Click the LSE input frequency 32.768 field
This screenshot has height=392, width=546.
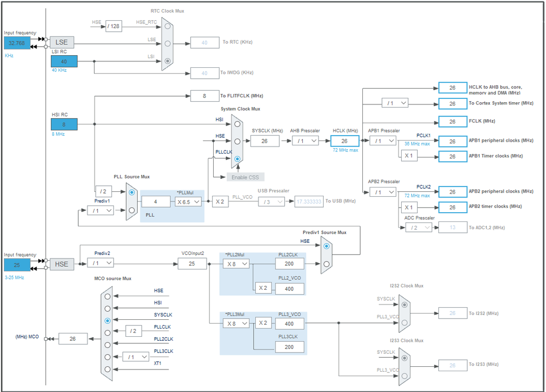click(17, 43)
